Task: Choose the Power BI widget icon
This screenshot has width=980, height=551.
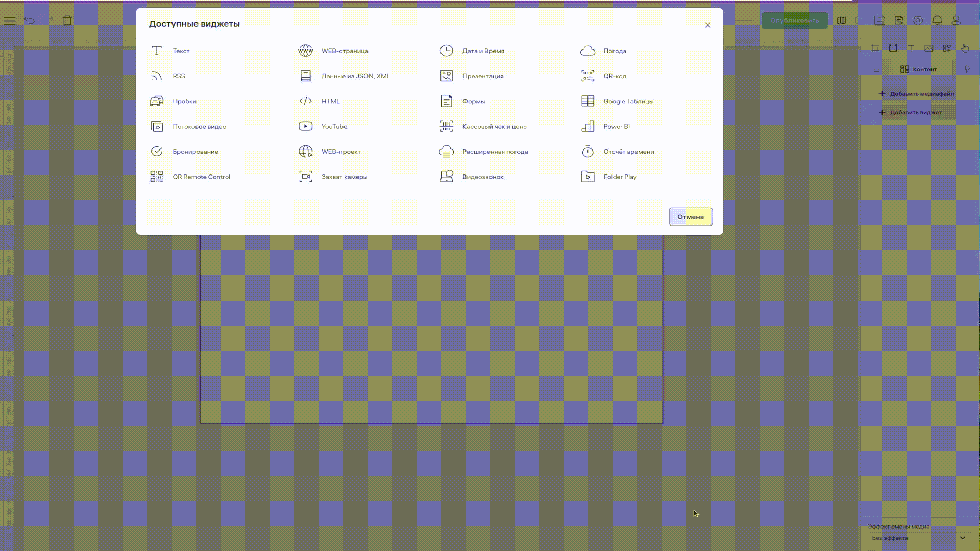Action: pos(587,126)
